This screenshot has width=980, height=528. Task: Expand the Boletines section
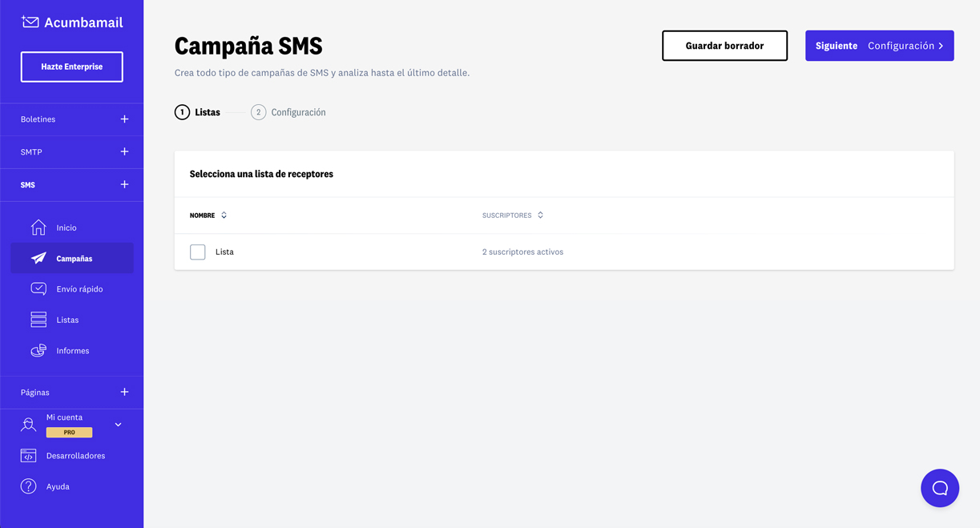coord(124,119)
